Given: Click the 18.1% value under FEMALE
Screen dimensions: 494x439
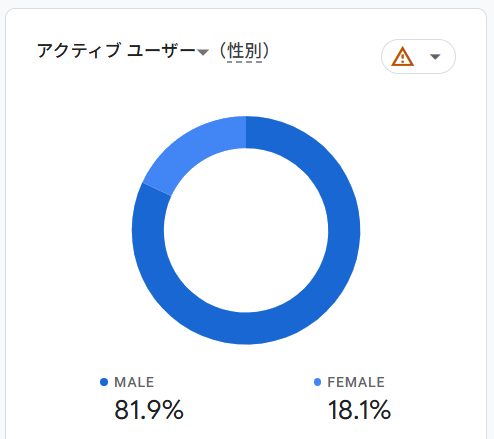Looking at the screenshot, I should pos(359,410).
